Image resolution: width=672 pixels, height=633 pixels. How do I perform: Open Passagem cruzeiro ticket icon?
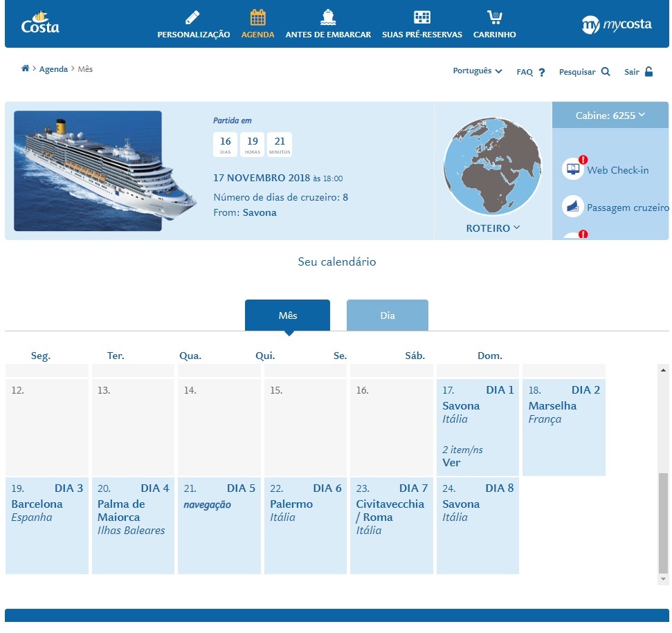573,206
